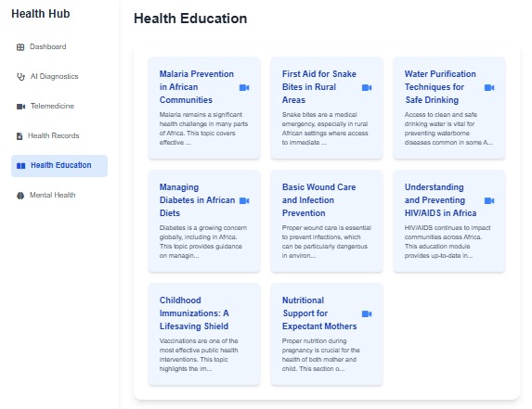This screenshot has width=532, height=409.
Task: Open the Mental Health section
Action: click(59, 195)
